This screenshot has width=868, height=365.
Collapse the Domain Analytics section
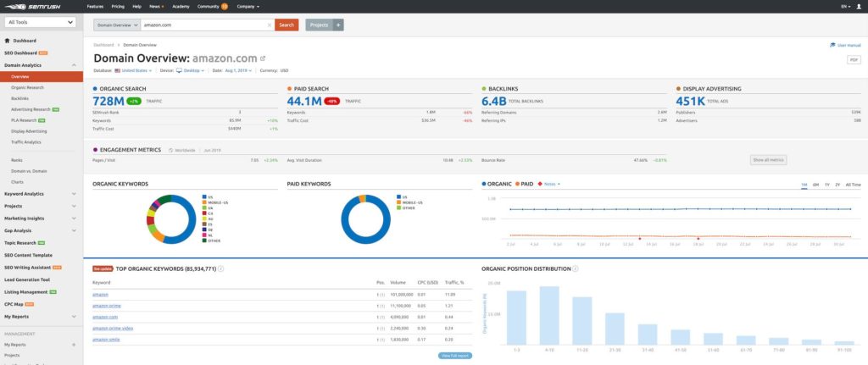pos(75,65)
